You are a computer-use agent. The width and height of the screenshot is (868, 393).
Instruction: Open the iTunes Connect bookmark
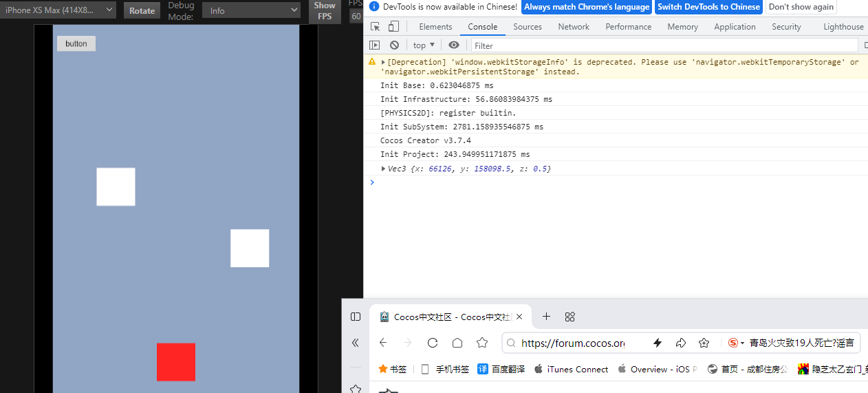point(571,369)
